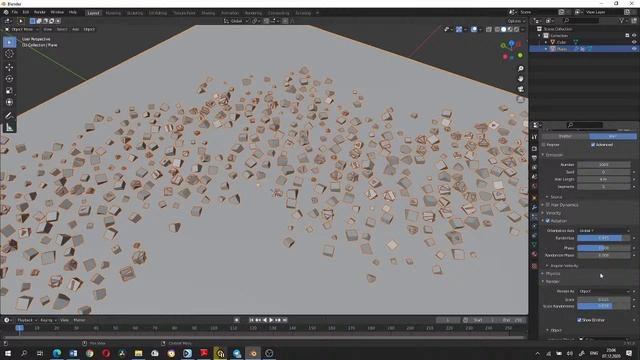640x360 pixels.
Task: Select the Rotate tool
Action: coord(9,79)
